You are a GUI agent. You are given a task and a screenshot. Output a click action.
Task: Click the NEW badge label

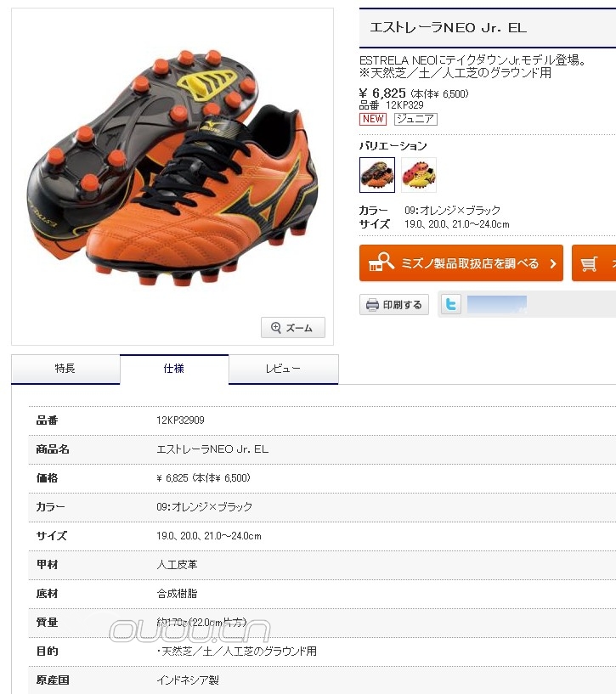[x=373, y=119]
